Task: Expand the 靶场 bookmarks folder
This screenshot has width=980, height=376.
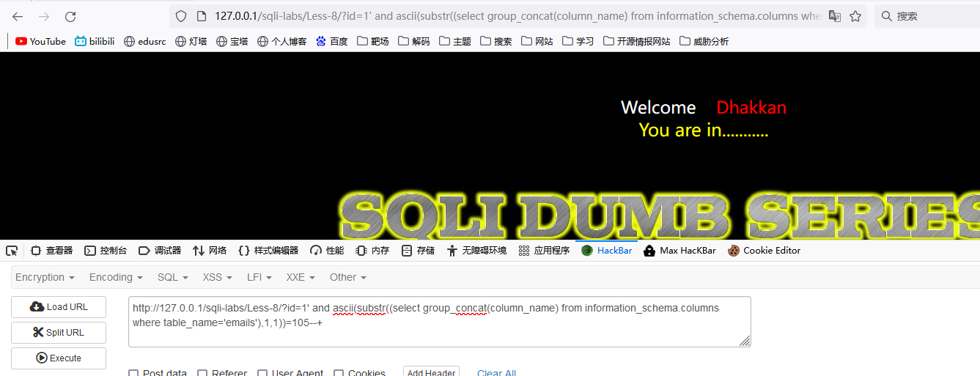Action: coord(372,42)
